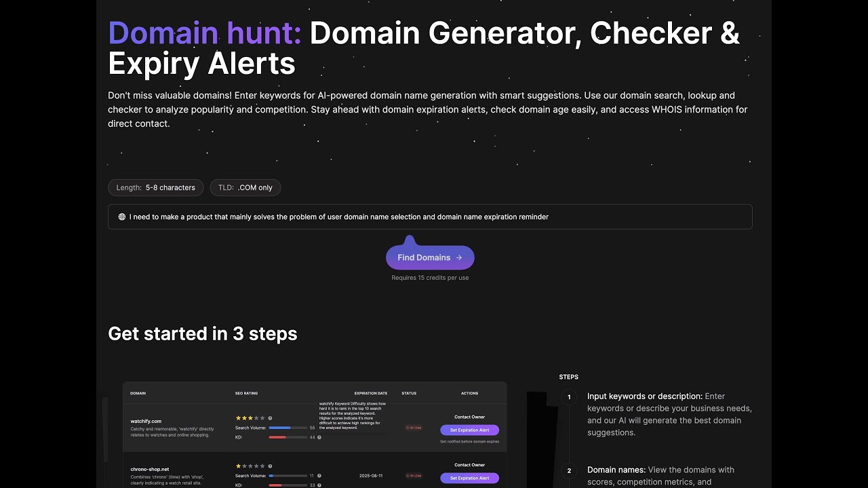Click the step 2 number circle
868x488 pixels.
569,470
